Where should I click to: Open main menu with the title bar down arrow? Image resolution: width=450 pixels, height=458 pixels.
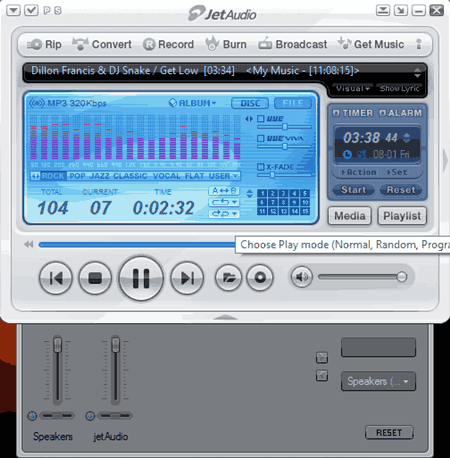click(13, 10)
